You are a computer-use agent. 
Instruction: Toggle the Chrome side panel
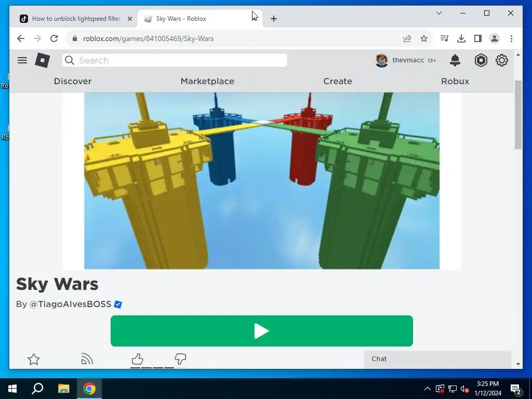click(x=478, y=38)
